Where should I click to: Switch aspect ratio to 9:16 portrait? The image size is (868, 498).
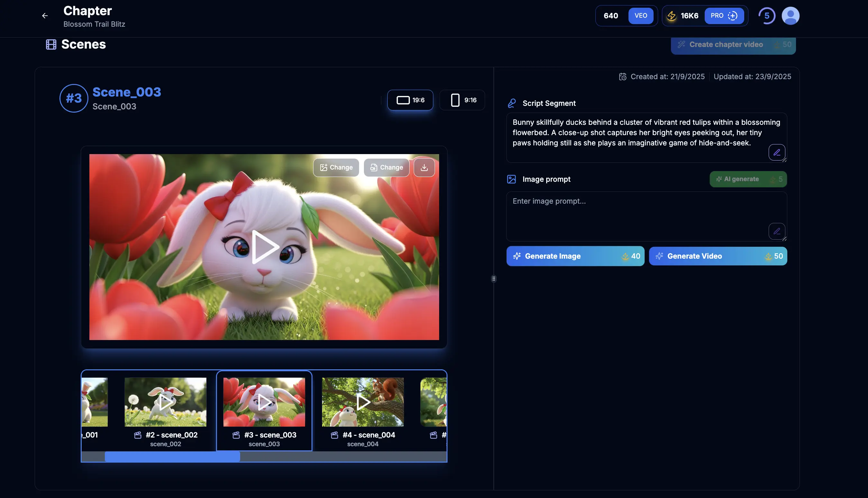[x=462, y=100]
